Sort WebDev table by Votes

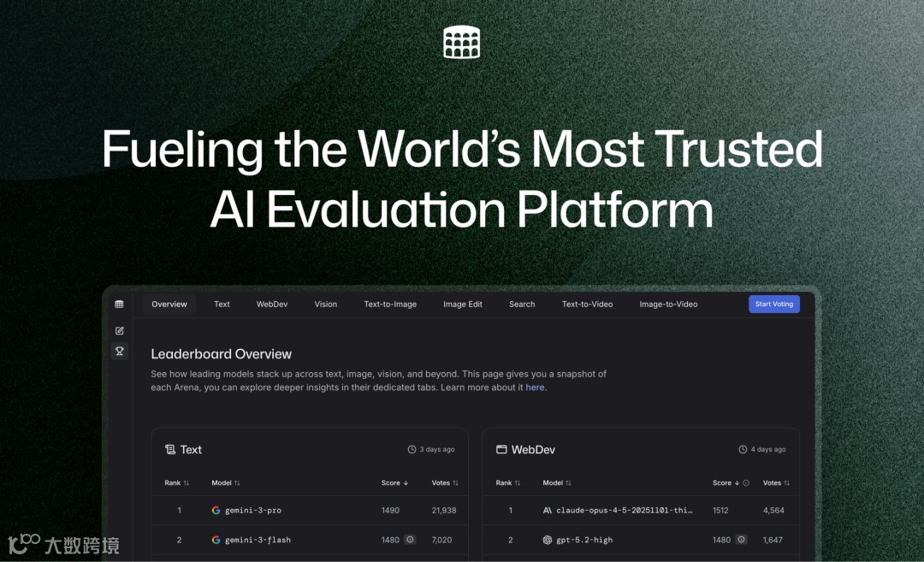776,483
